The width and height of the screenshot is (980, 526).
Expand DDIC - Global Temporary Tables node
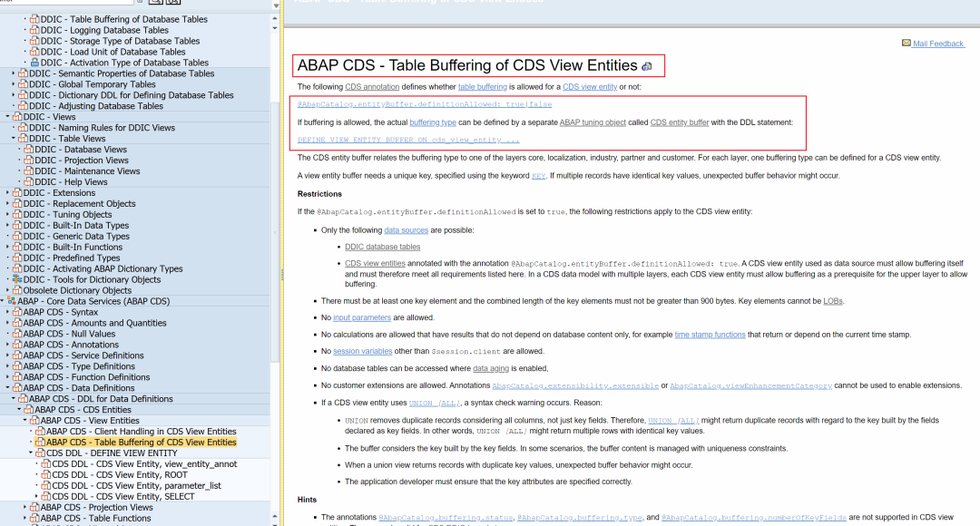[x=13, y=84]
